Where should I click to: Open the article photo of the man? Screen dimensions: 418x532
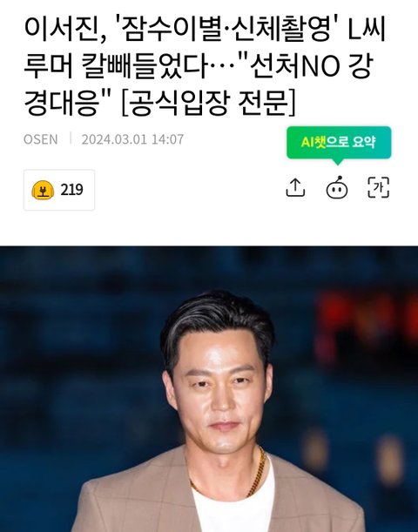(209, 389)
